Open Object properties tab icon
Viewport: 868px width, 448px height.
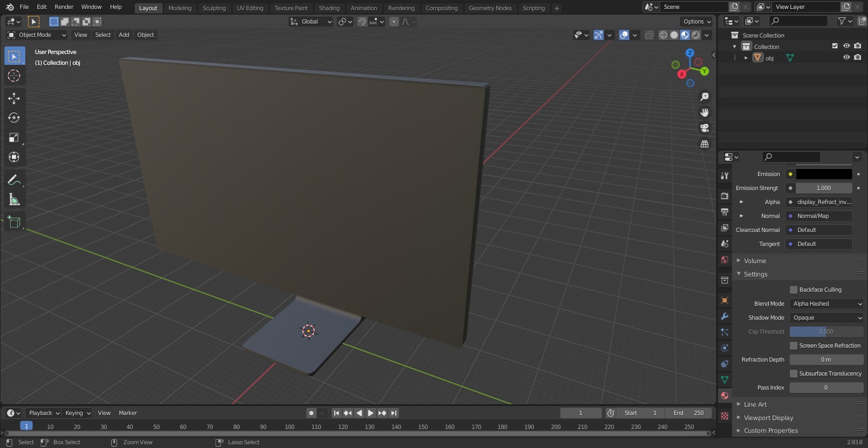(x=724, y=300)
